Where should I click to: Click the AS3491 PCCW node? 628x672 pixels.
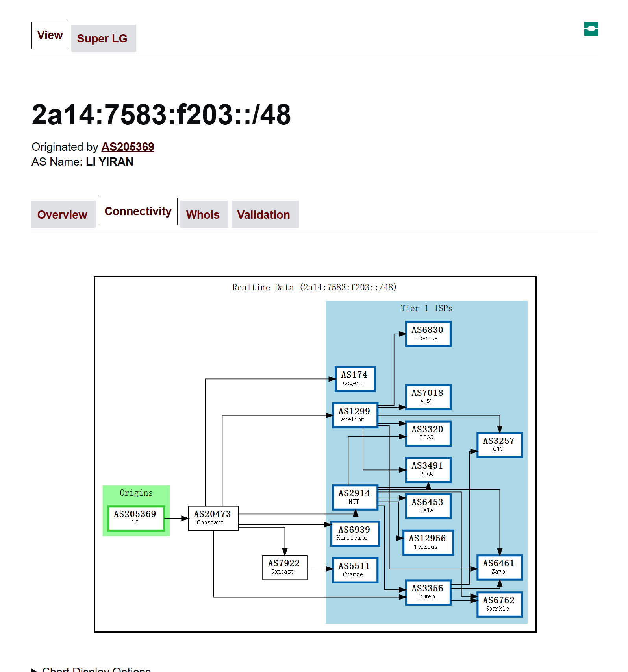click(x=428, y=470)
